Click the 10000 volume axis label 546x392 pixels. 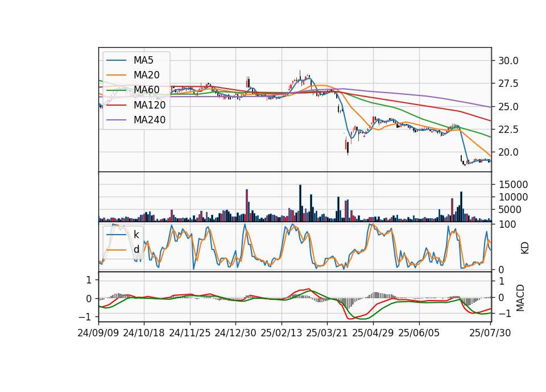coord(513,197)
